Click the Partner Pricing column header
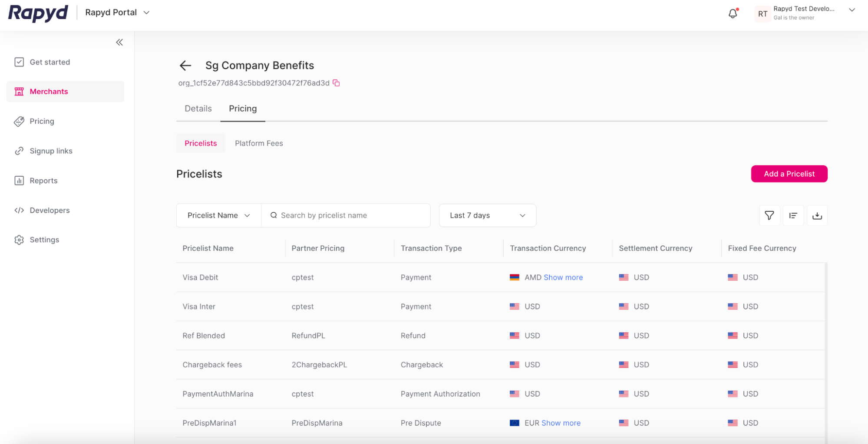Screen dimensions: 868x444 click(x=318, y=248)
